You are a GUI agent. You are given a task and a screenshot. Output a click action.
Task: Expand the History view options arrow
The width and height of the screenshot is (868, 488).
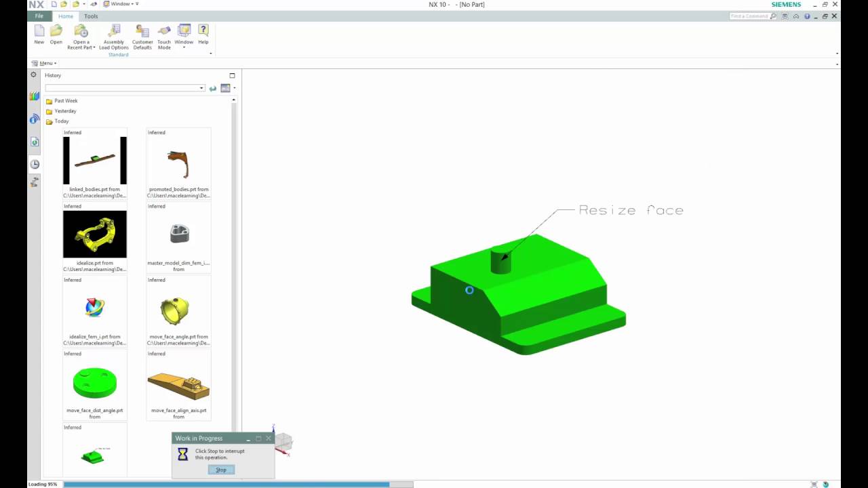pyautogui.click(x=235, y=88)
